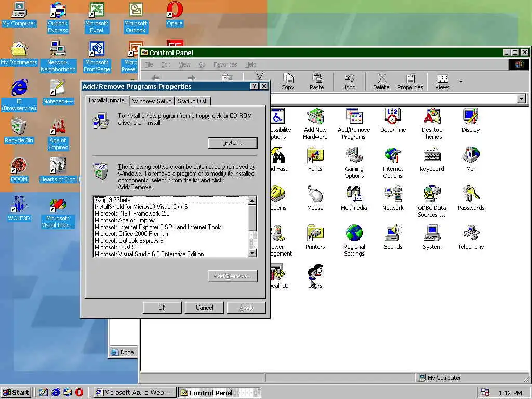
Task: Open the Multimedia applet
Action: pyautogui.click(x=354, y=198)
